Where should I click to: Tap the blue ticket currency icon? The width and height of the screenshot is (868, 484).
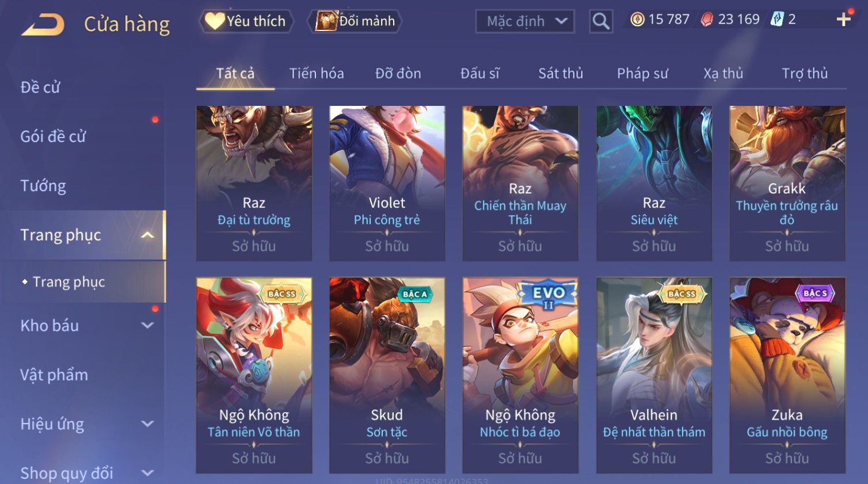pos(777,20)
